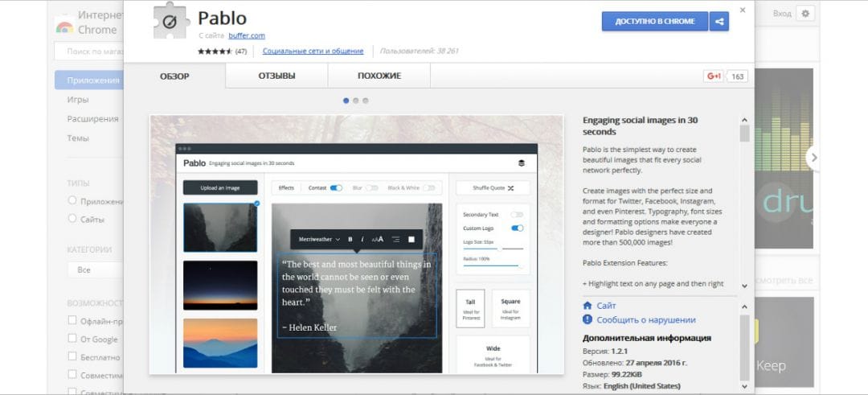Screen dimensions: 868x395
Task: Click the text alignment icon in the preview toolbar
Action: pyautogui.click(x=395, y=239)
